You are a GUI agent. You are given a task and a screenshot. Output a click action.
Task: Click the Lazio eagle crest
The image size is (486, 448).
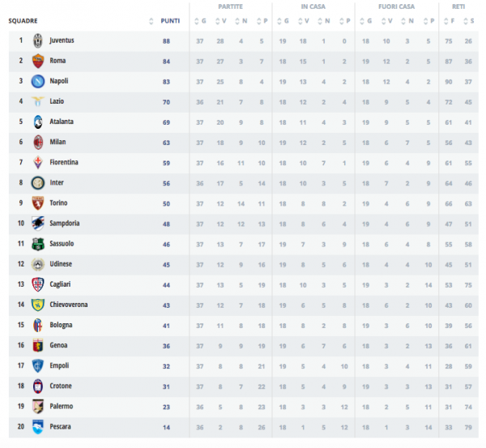click(x=37, y=101)
